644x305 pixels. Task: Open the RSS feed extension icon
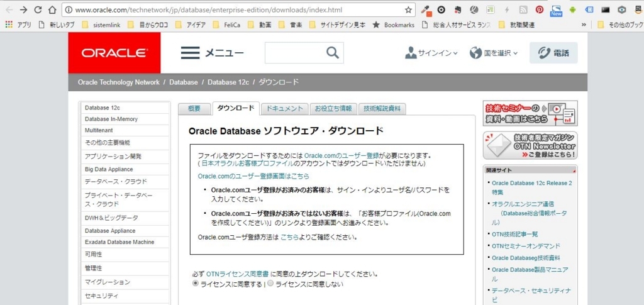click(x=523, y=10)
